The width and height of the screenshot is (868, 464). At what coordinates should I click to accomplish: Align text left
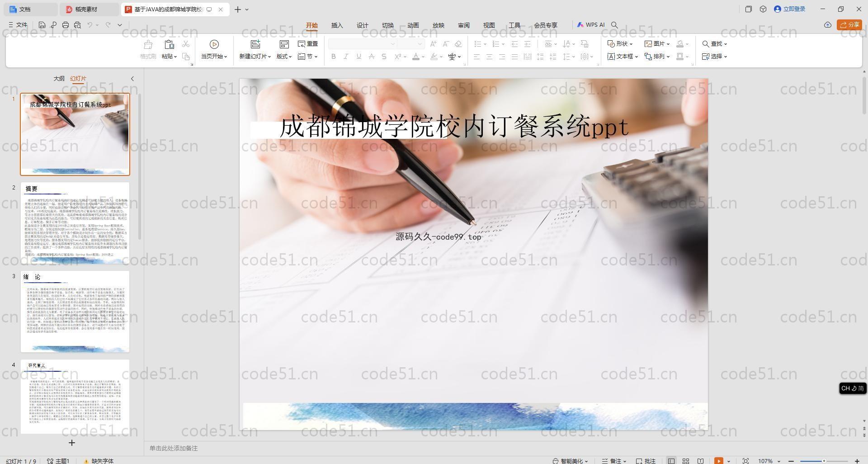(476, 57)
